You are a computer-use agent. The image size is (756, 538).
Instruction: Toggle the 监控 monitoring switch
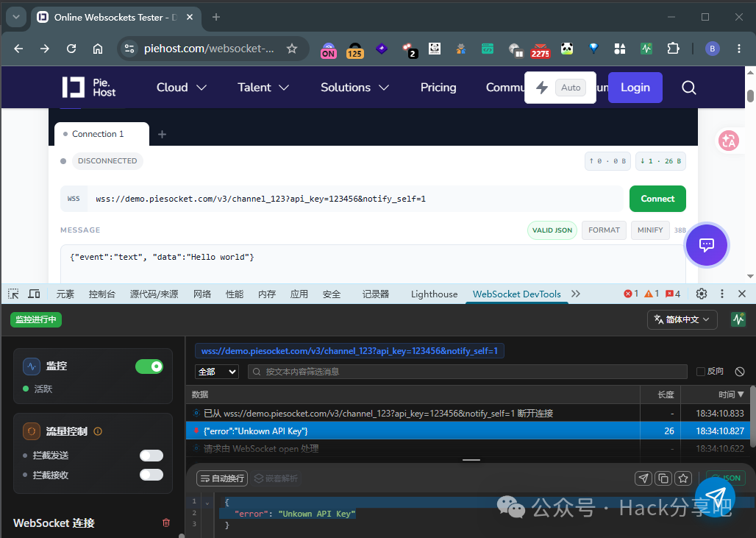(x=149, y=367)
